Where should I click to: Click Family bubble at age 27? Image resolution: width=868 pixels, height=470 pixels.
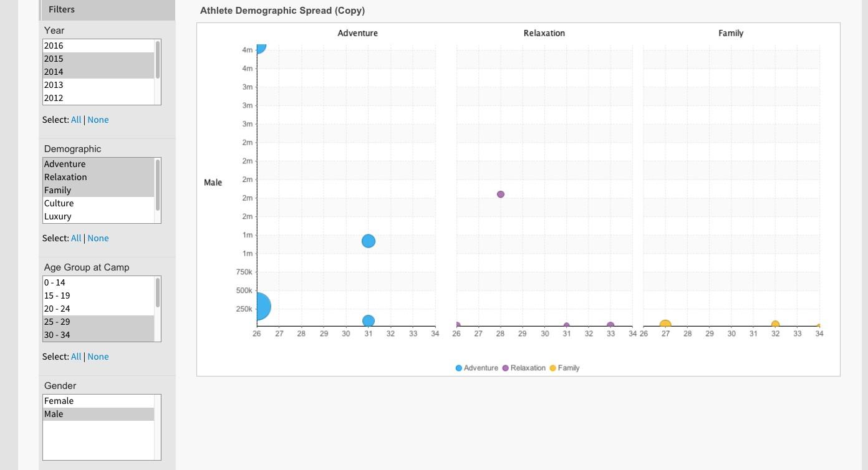click(665, 324)
